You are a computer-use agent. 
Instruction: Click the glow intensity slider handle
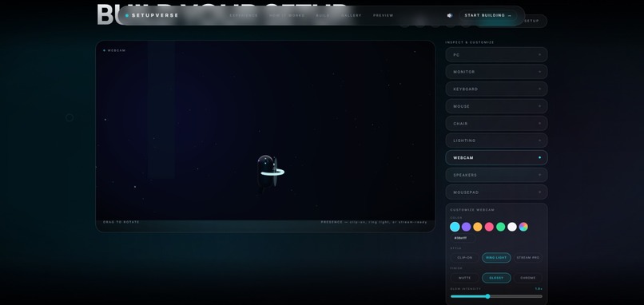point(487,296)
